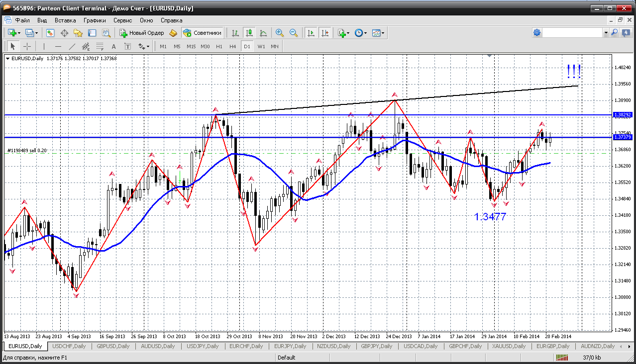The width and height of the screenshot is (636, 364).
Task: Open the Файл menu
Action: (x=22, y=20)
